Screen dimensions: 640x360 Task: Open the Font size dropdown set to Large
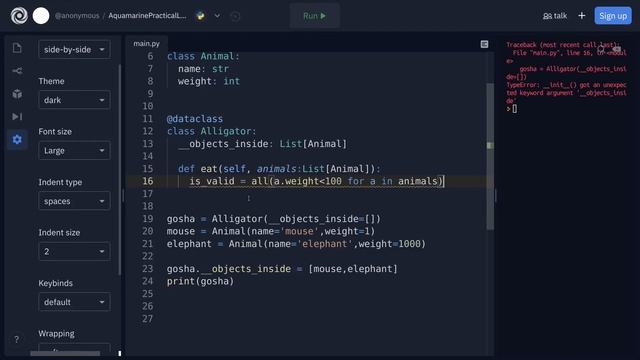(x=74, y=151)
